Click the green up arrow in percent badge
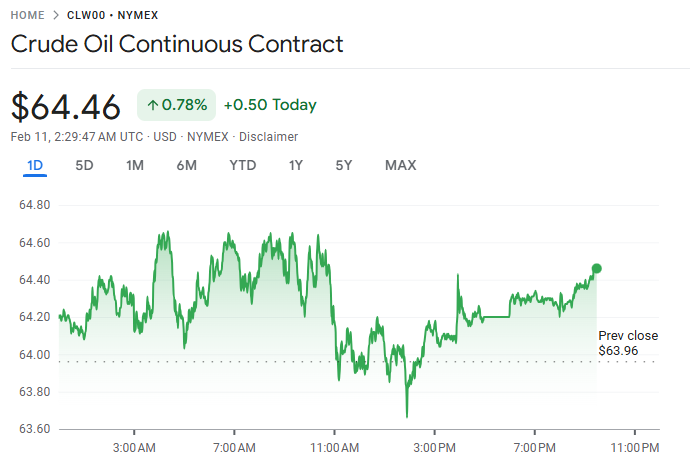The height and width of the screenshot is (465, 690). tap(152, 105)
